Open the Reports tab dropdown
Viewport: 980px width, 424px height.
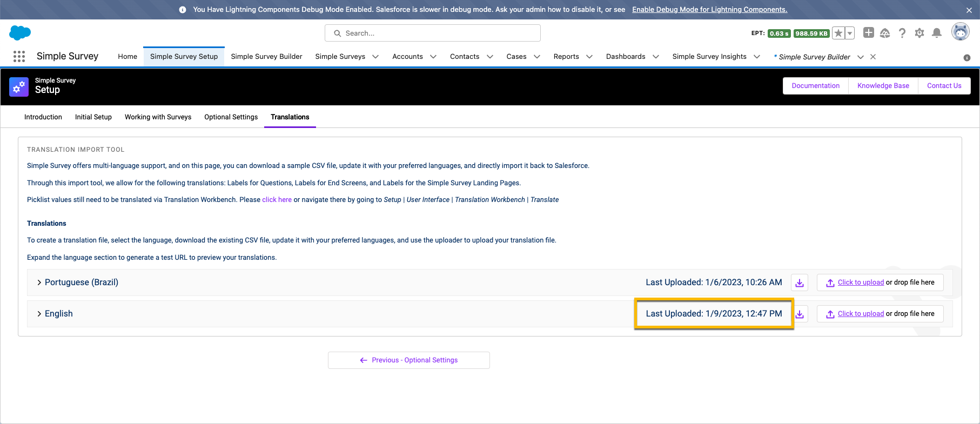click(589, 57)
